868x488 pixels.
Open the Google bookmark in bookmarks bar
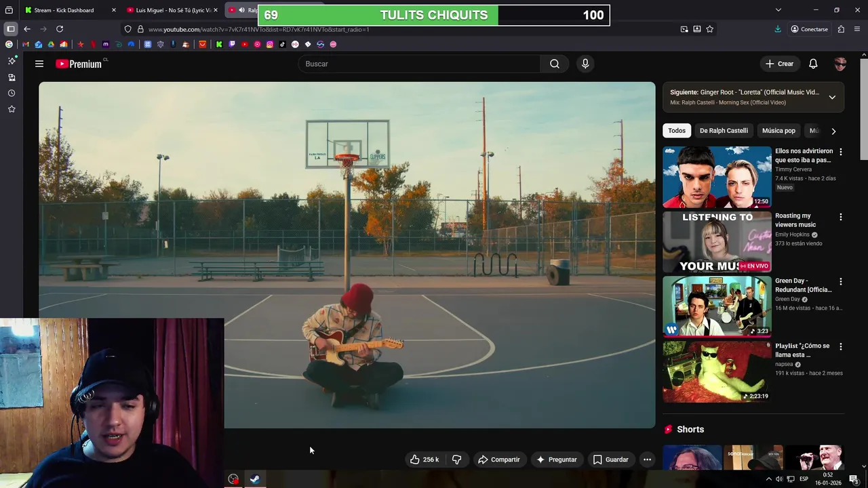9,44
